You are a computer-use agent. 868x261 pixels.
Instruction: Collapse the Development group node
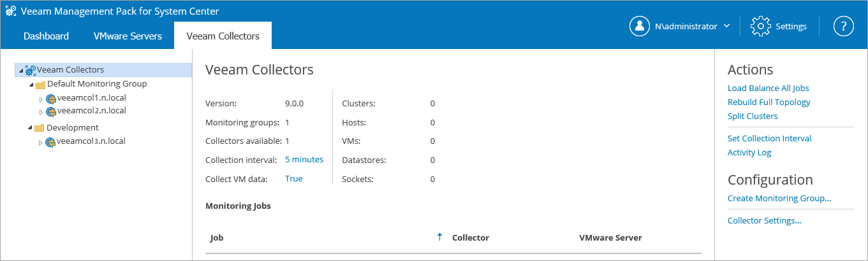tap(30, 128)
